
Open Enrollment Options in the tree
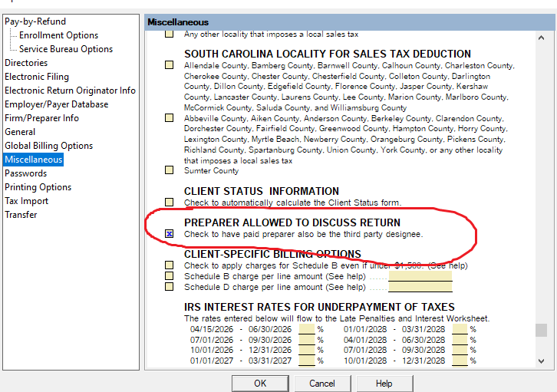coord(58,35)
